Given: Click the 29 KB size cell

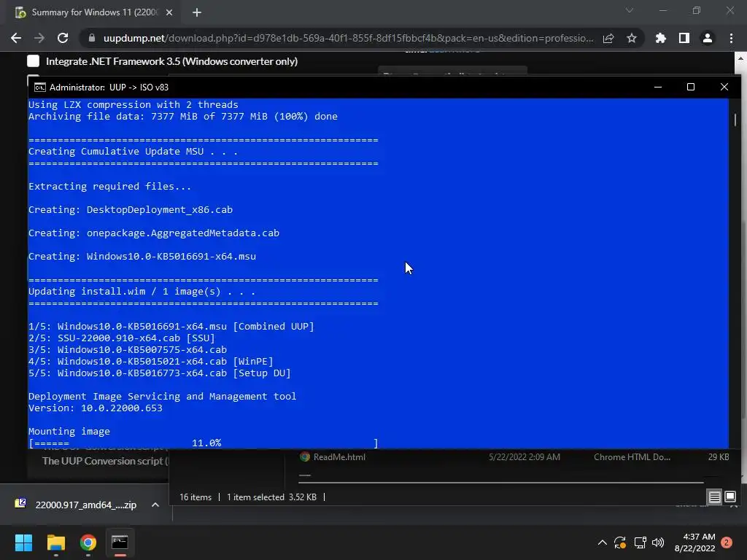Looking at the screenshot, I should click(x=719, y=457).
